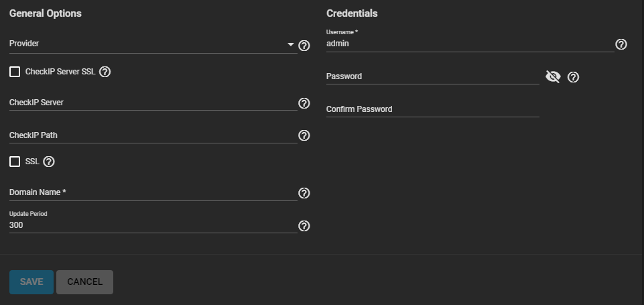Cancel the form changes
Image resolution: width=644 pixels, height=305 pixels.
click(x=84, y=282)
